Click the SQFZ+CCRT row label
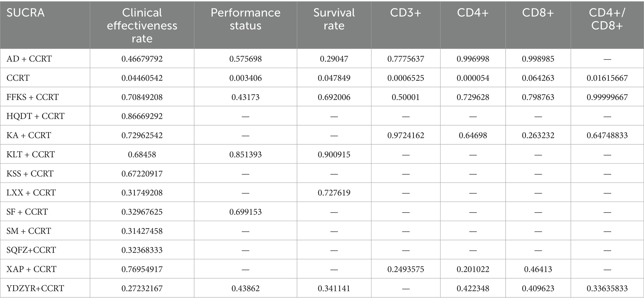644x303 pixels. coord(31,250)
